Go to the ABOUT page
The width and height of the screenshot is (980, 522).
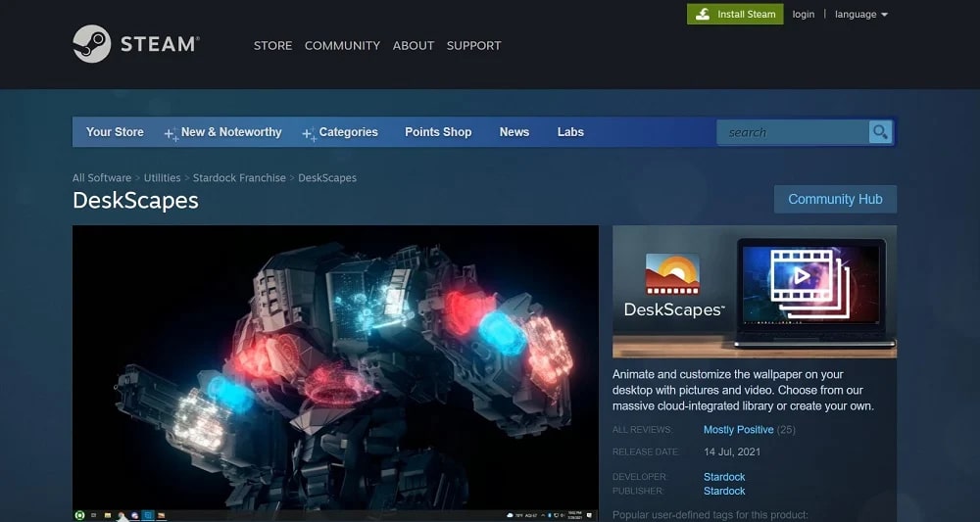coord(414,46)
